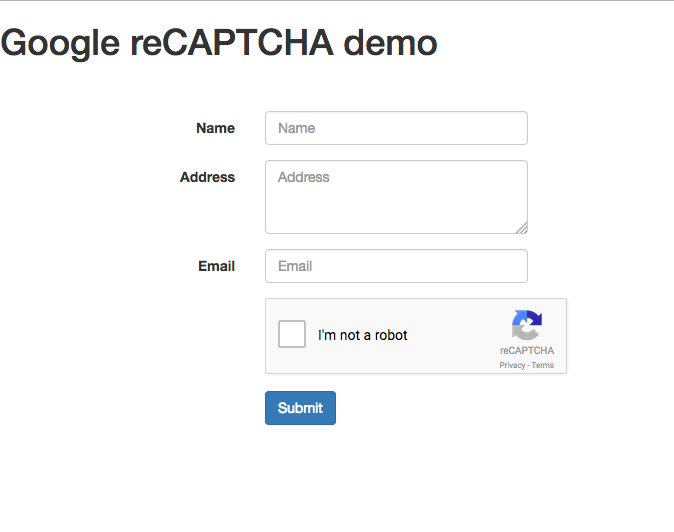This screenshot has height=532, width=674.
Task: Click the reCAPTCHA arrows logo
Action: tap(527, 325)
